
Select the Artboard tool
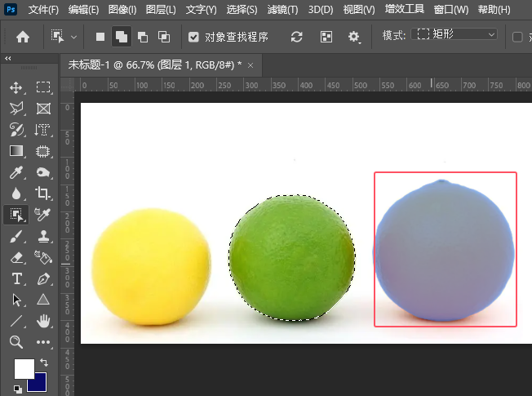[x=42, y=151]
